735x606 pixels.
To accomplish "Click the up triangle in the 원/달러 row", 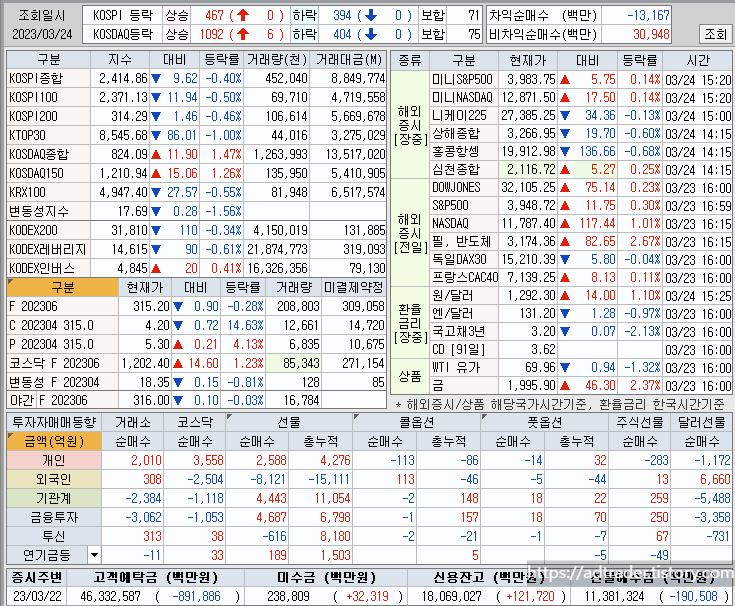I will tap(565, 296).
